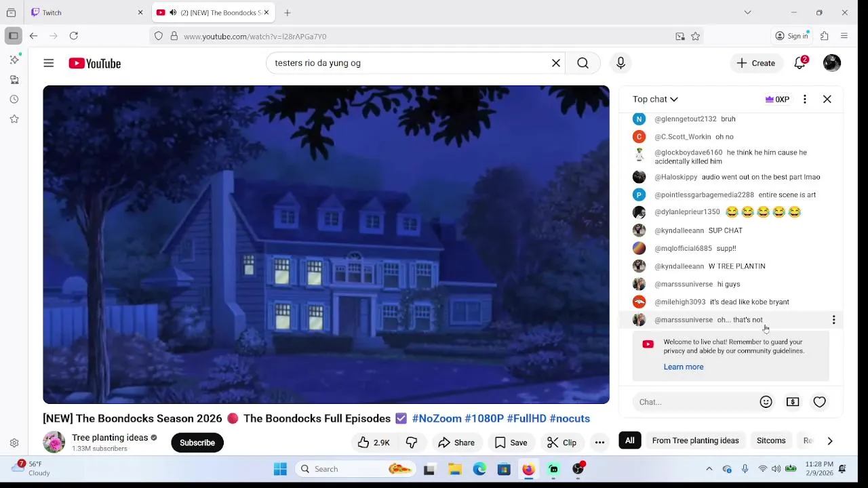Open the emoji picker in chat

[x=766, y=402]
